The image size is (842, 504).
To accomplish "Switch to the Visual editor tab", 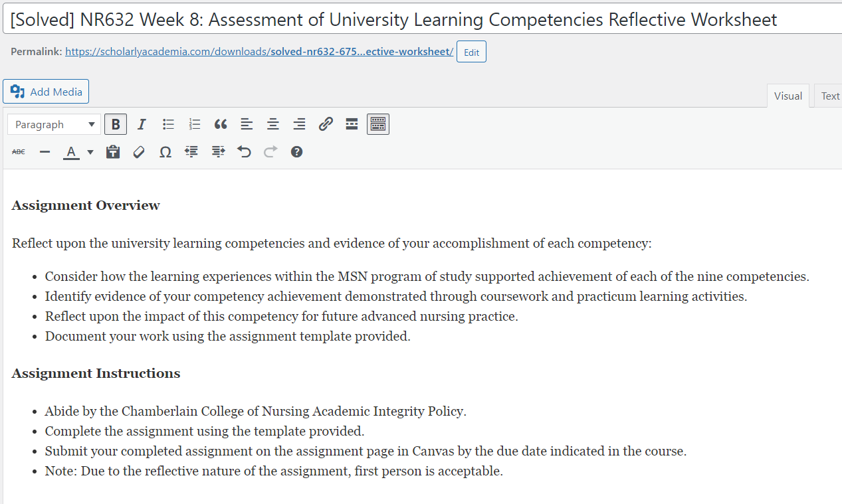I will click(x=788, y=96).
